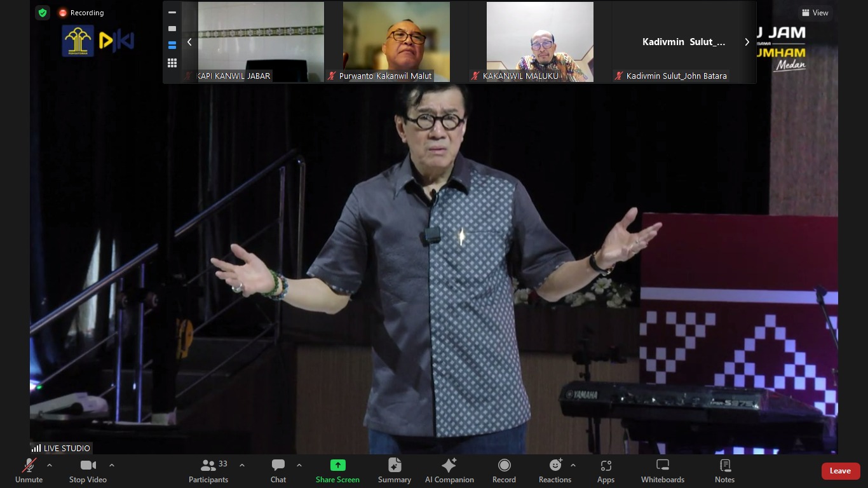Switch to grid gallery view icon
The image size is (868, 488).
point(172,62)
